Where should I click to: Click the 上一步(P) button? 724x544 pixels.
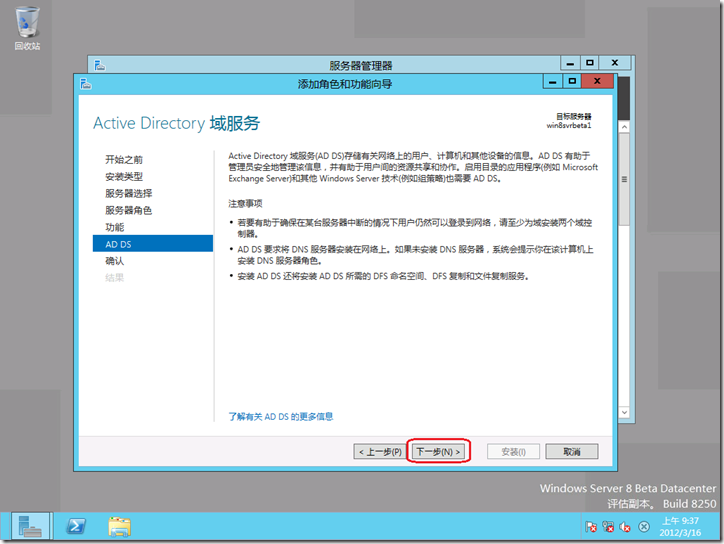click(x=380, y=452)
